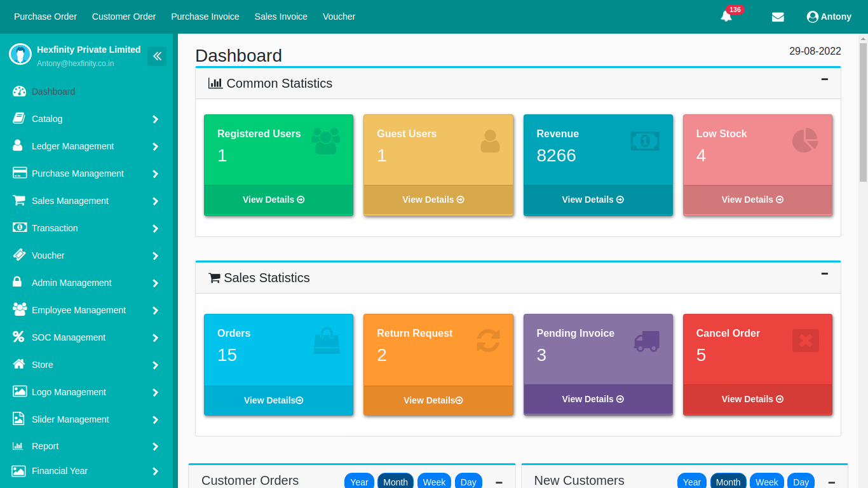Open the messages envelope icon
This screenshot has height=488, width=868.
click(778, 17)
